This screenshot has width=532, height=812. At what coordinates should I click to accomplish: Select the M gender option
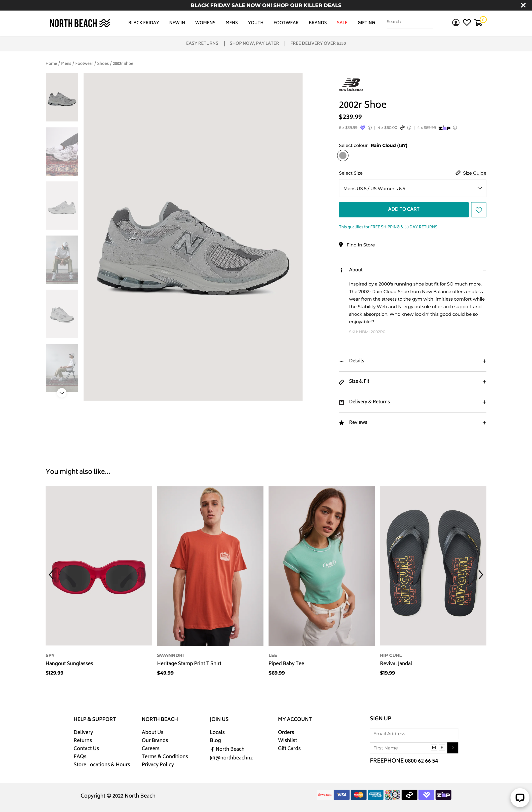coord(434,747)
